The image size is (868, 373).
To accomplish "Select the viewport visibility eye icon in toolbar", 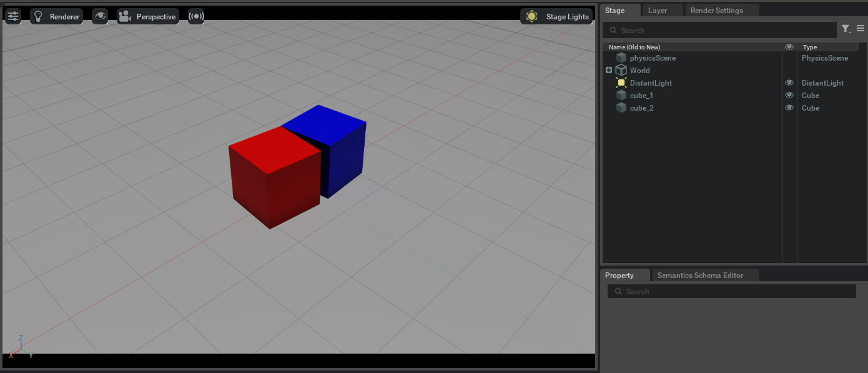I will [x=100, y=16].
